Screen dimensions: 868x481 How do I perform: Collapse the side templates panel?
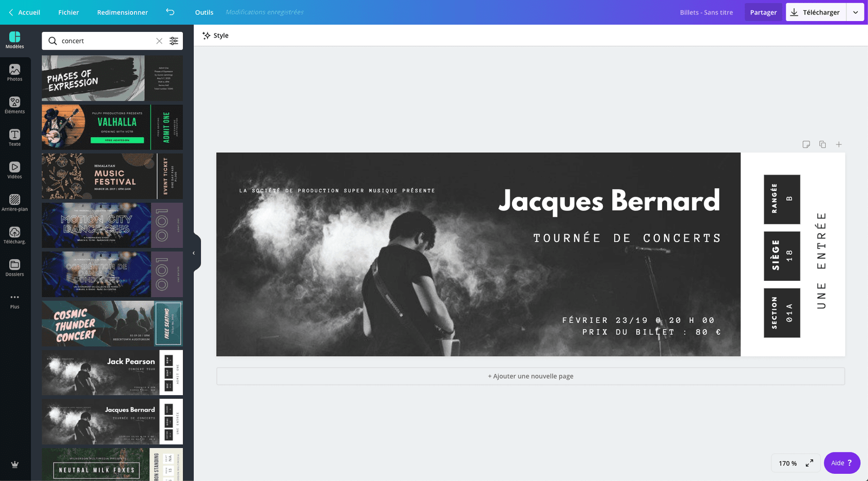click(x=194, y=253)
